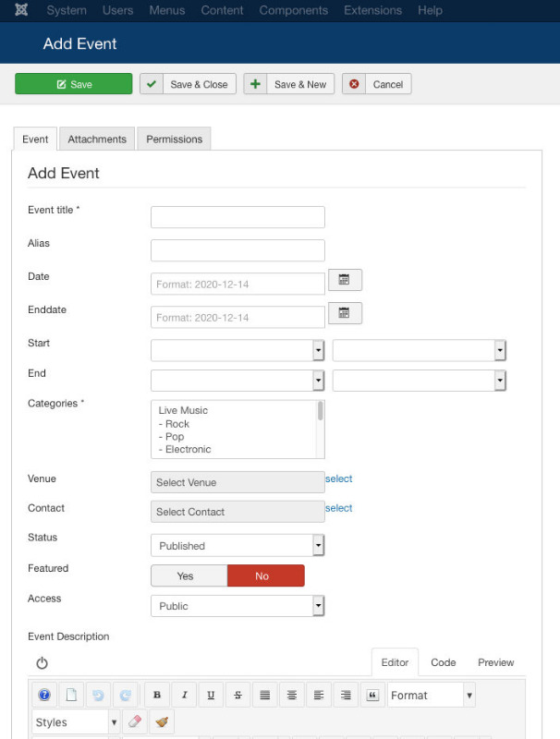Image resolution: width=560 pixels, height=739 pixels.
Task: Open the Access dropdown showing Public
Action: [x=237, y=606]
